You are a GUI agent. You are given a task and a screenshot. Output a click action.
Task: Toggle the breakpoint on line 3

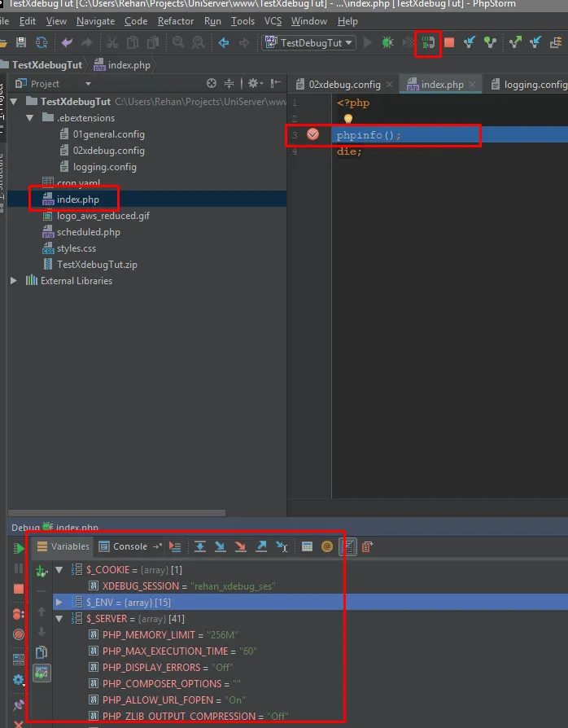[312, 134]
